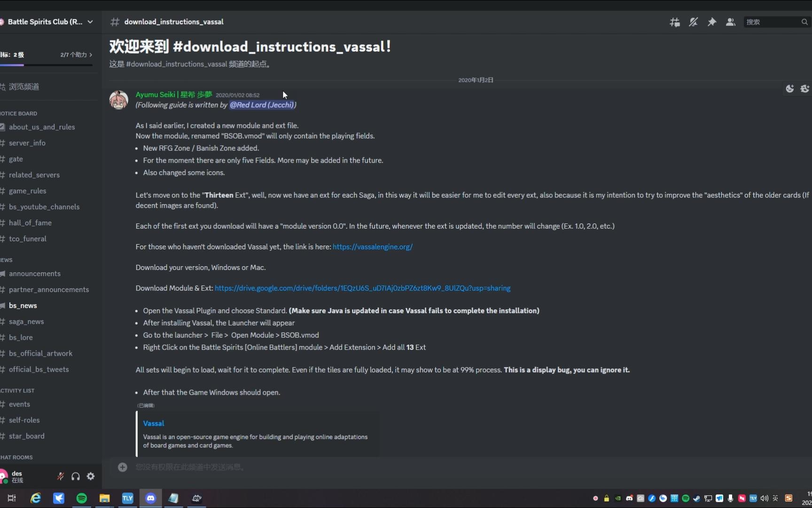Expand Battle Spirits Club server menu
Image resolution: width=812 pixels, height=508 pixels.
click(x=90, y=22)
